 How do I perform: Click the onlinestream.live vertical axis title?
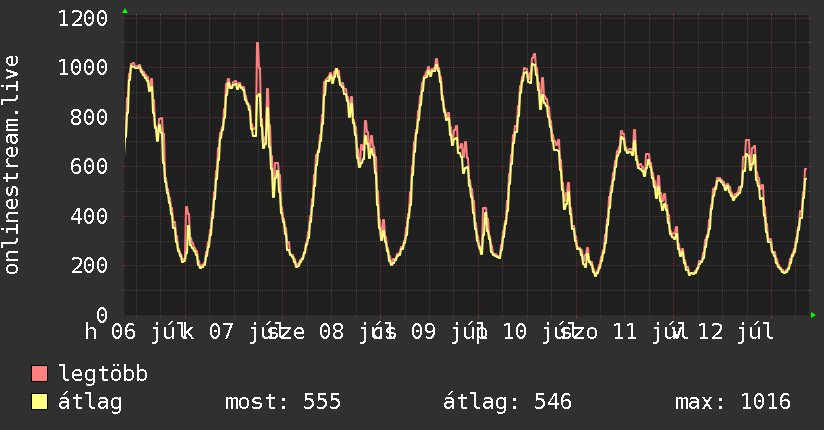point(12,165)
